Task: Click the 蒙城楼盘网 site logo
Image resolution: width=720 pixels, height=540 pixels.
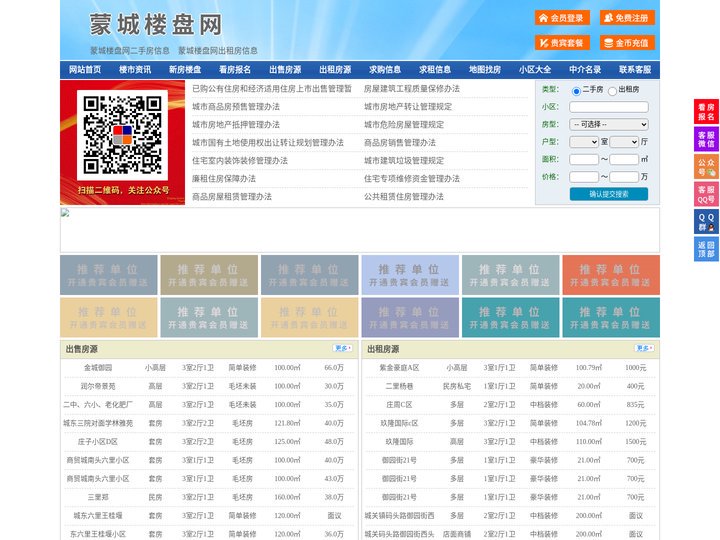Action: point(156,24)
